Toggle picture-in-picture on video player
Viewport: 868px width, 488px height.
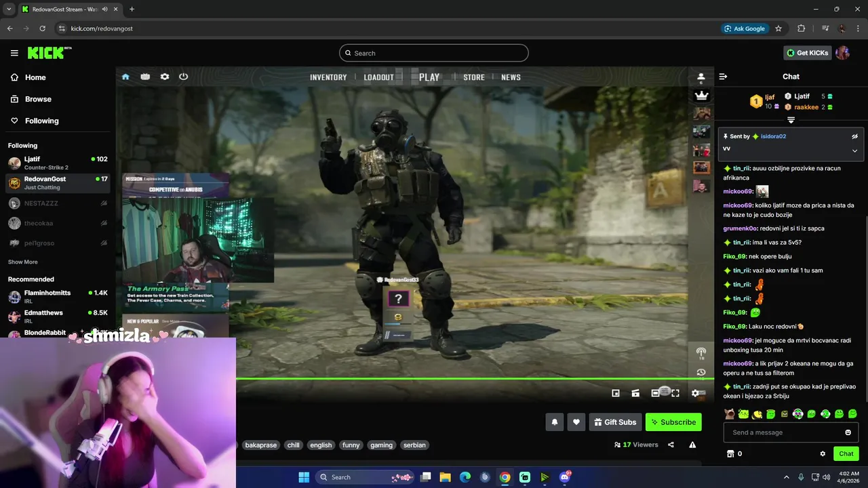point(616,393)
